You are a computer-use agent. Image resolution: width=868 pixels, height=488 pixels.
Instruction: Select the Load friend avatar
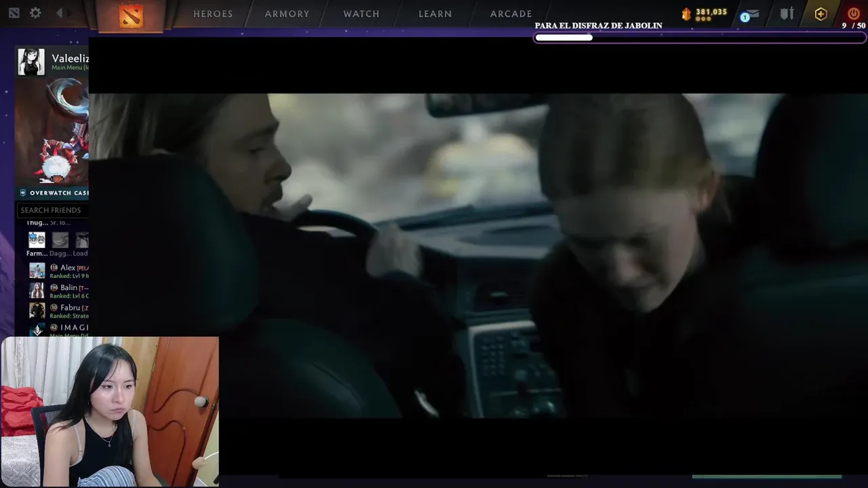82,240
